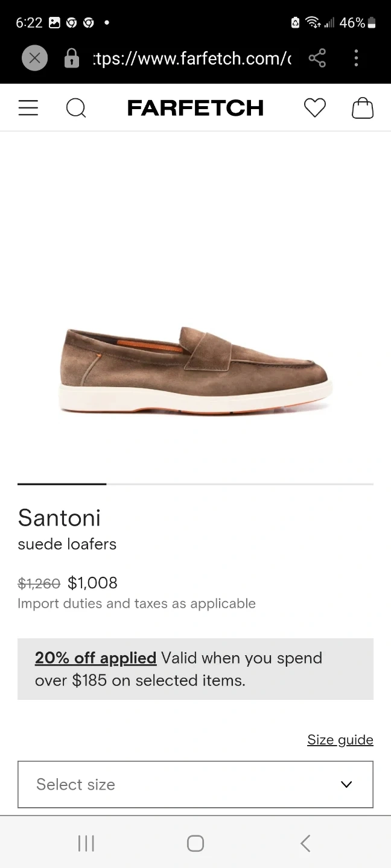Viewport: 391px width, 868px height.
Task: Open the wishlist heart icon
Action: [314, 108]
